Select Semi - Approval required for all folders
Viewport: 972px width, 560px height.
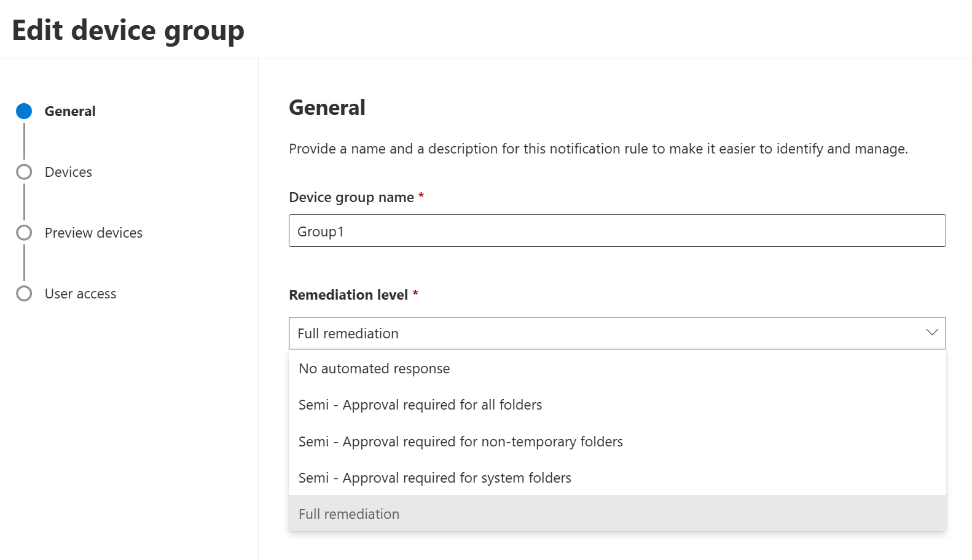pyautogui.click(x=420, y=405)
